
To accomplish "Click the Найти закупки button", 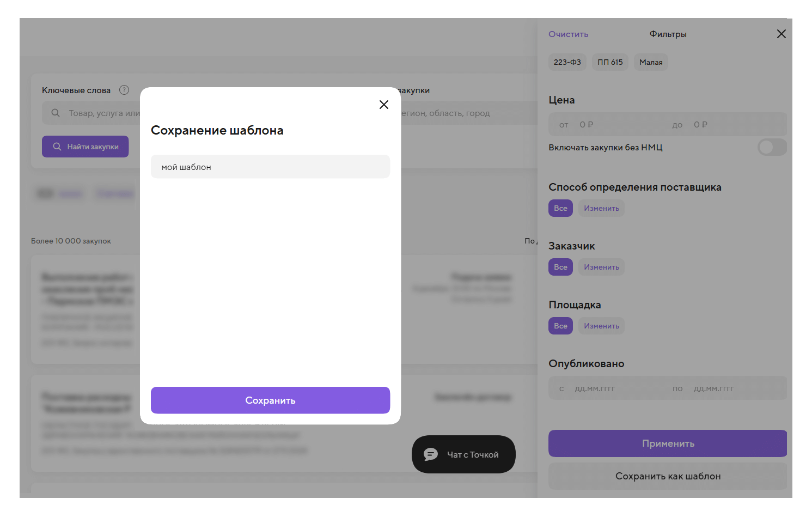I will [x=86, y=147].
